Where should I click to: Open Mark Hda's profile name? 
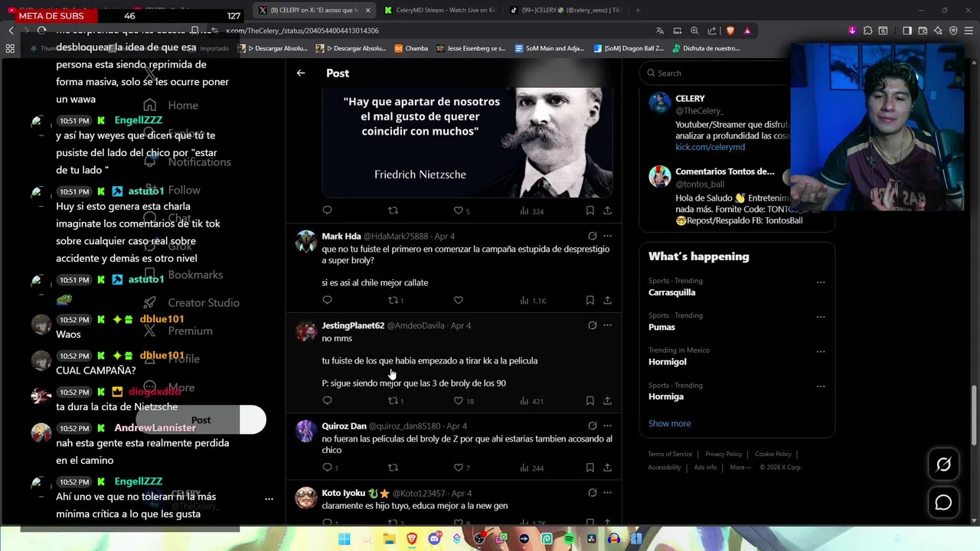(x=341, y=236)
